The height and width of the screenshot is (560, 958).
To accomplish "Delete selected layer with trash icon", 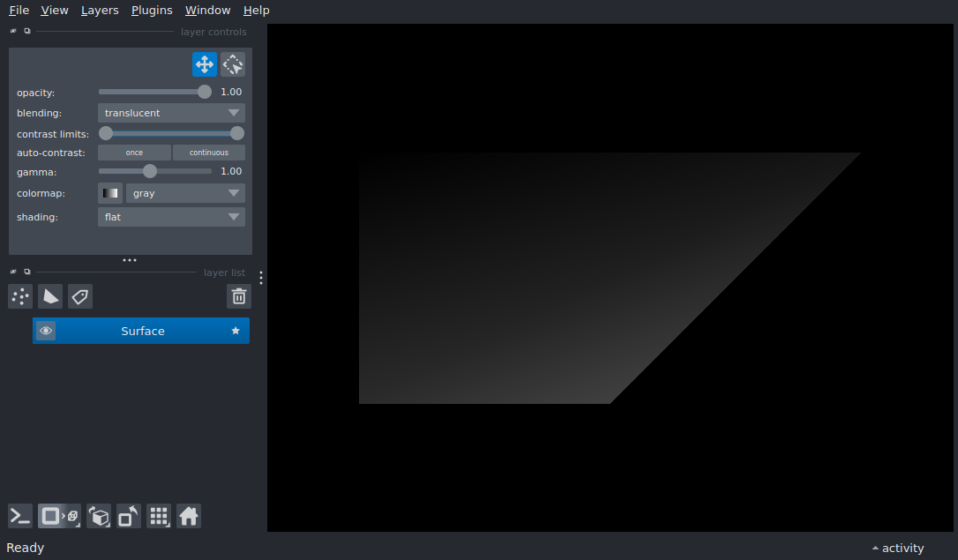I will pyautogui.click(x=239, y=296).
